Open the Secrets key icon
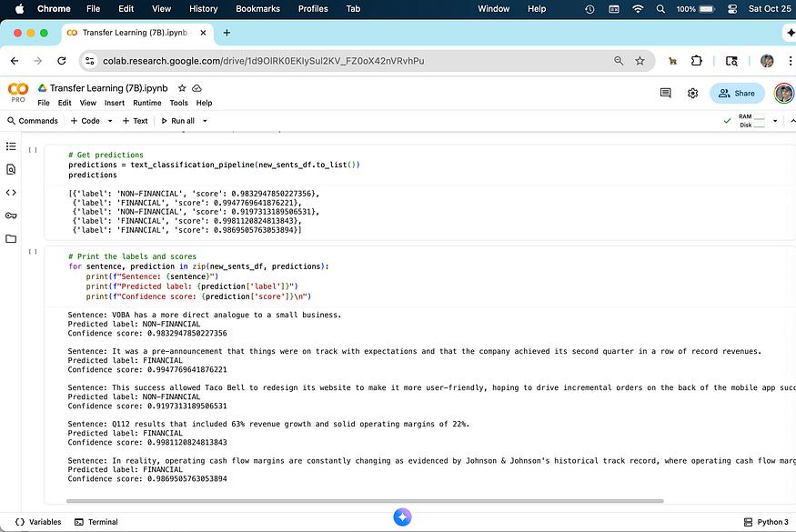 (11, 216)
